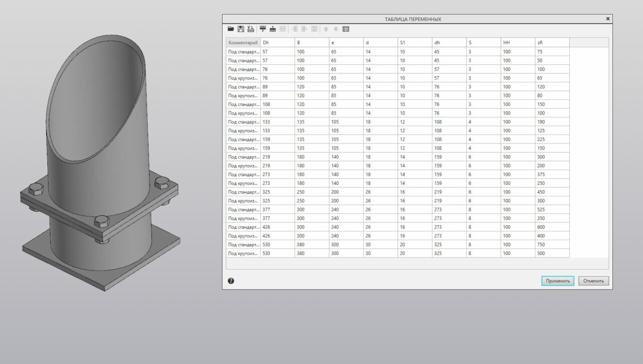Screen dimensions: 643x364
Task: Click the delete column toolbar icon
Action: (x=314, y=29)
